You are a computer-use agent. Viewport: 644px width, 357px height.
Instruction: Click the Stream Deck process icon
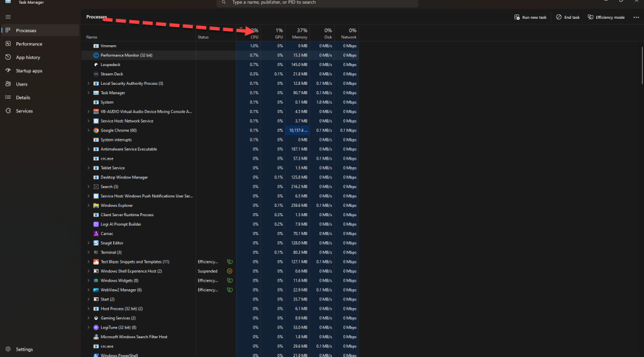pos(96,74)
